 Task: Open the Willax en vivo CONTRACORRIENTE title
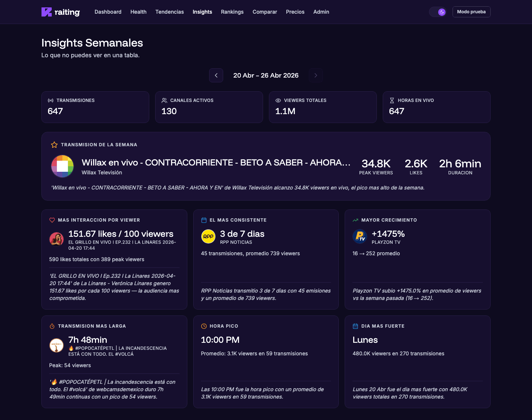[x=216, y=163]
